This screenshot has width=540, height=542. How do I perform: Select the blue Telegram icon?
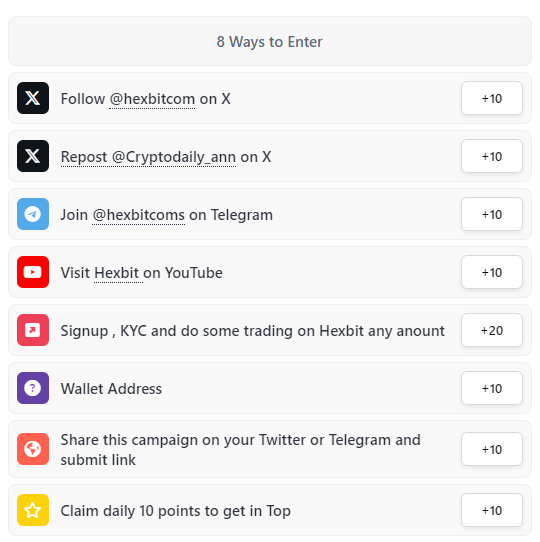click(x=33, y=214)
